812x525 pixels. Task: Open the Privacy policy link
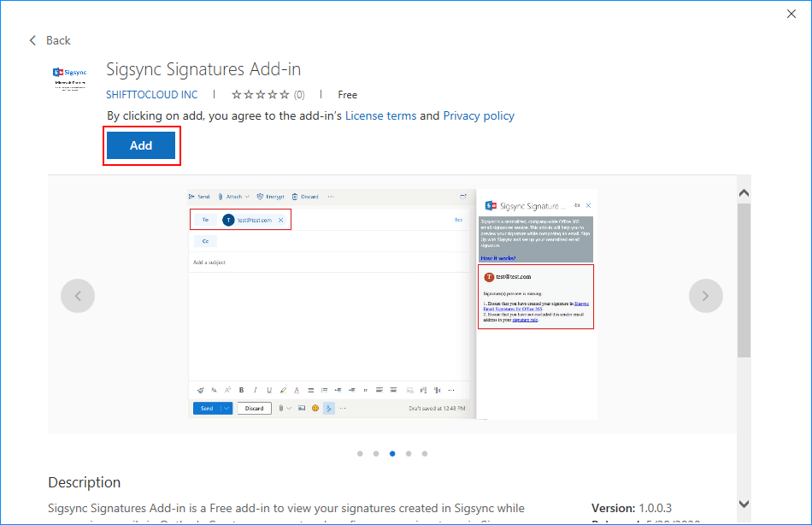(x=479, y=115)
